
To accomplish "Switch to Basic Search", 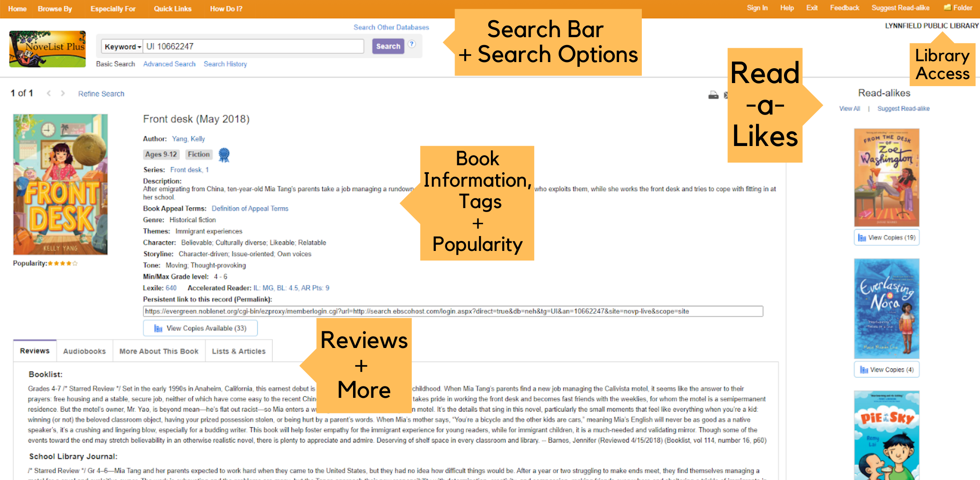I will point(115,64).
